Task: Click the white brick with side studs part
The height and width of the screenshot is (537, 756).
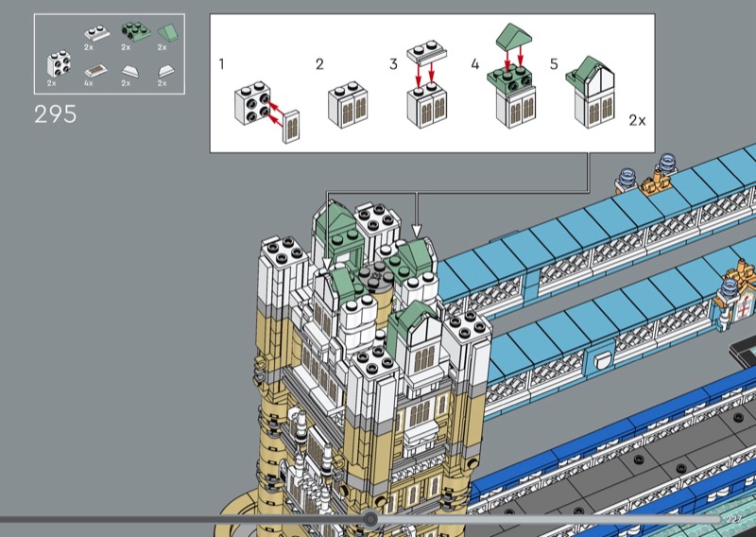Action: 59,63
